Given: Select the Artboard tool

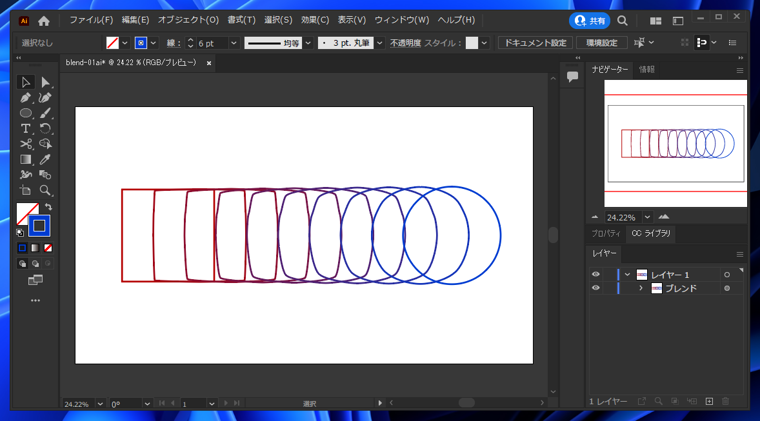Looking at the screenshot, I should click(x=26, y=190).
